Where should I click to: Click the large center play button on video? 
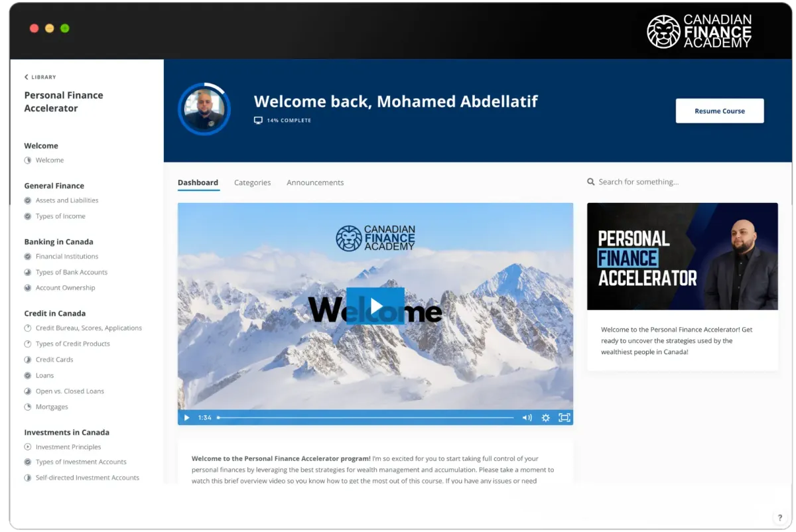(x=375, y=306)
